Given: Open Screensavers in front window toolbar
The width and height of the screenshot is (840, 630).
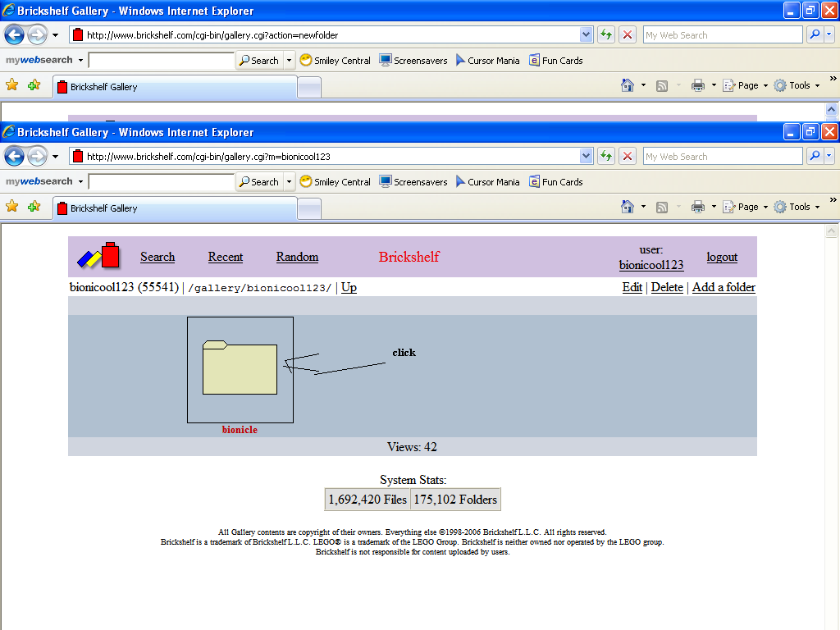Looking at the screenshot, I should (x=413, y=182).
